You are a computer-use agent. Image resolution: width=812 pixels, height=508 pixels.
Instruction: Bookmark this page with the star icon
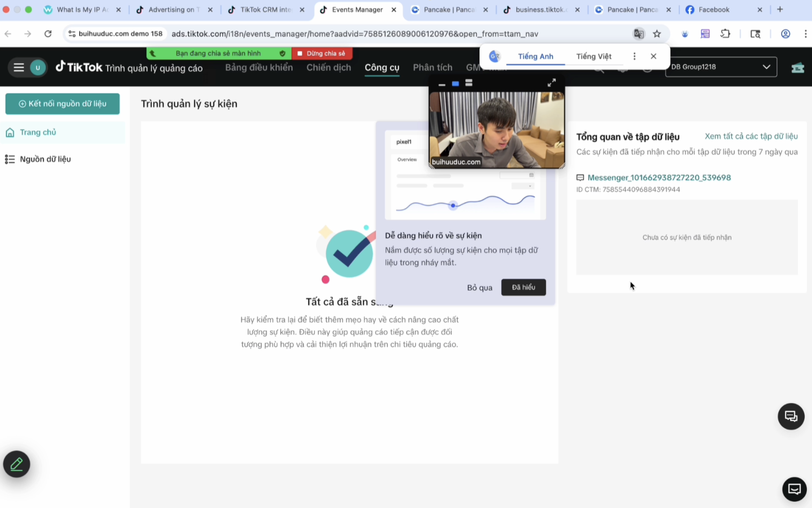click(x=657, y=34)
